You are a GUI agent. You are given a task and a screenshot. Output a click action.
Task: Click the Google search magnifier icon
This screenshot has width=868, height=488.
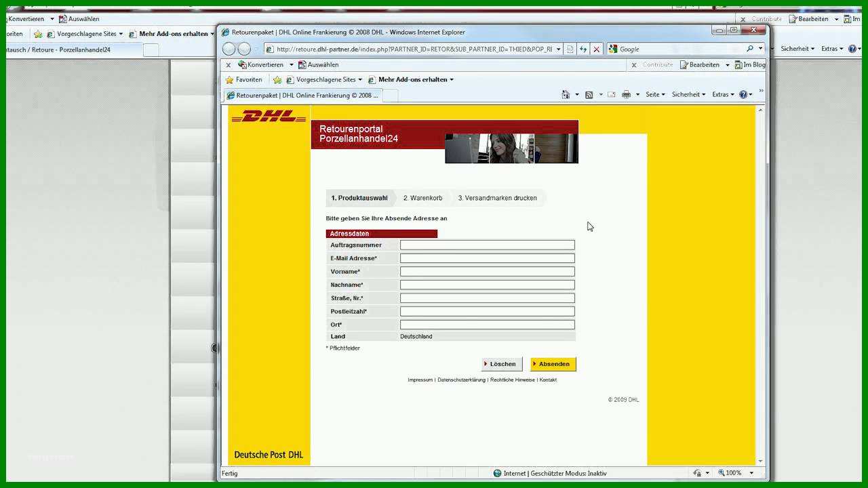click(x=750, y=49)
